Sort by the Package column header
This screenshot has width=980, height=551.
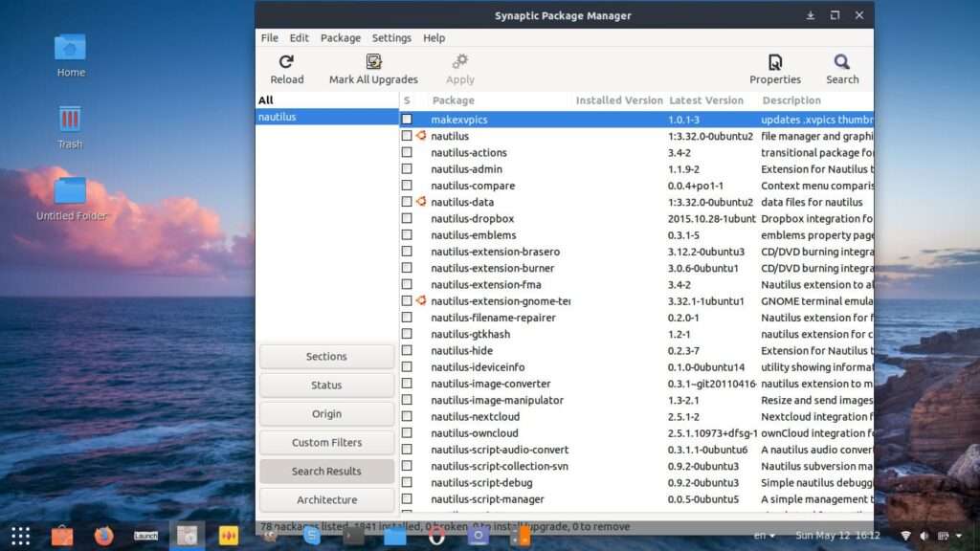click(453, 99)
